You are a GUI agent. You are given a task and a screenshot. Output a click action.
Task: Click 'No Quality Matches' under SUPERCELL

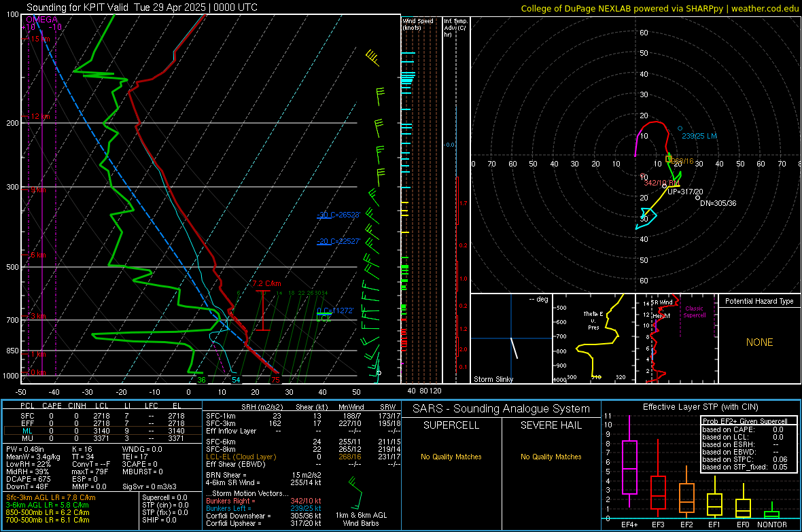(451, 457)
